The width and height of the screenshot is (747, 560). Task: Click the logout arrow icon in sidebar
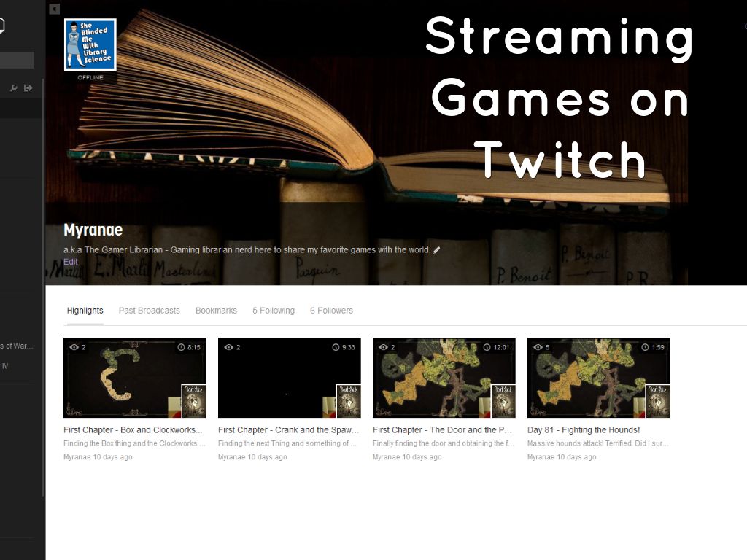click(x=28, y=88)
